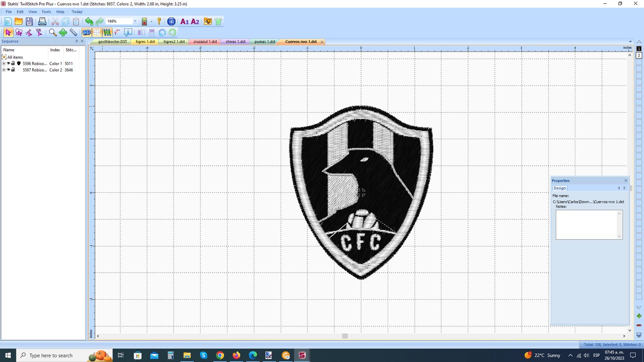
Task: Click the palette up arrow
Action: click(x=639, y=42)
